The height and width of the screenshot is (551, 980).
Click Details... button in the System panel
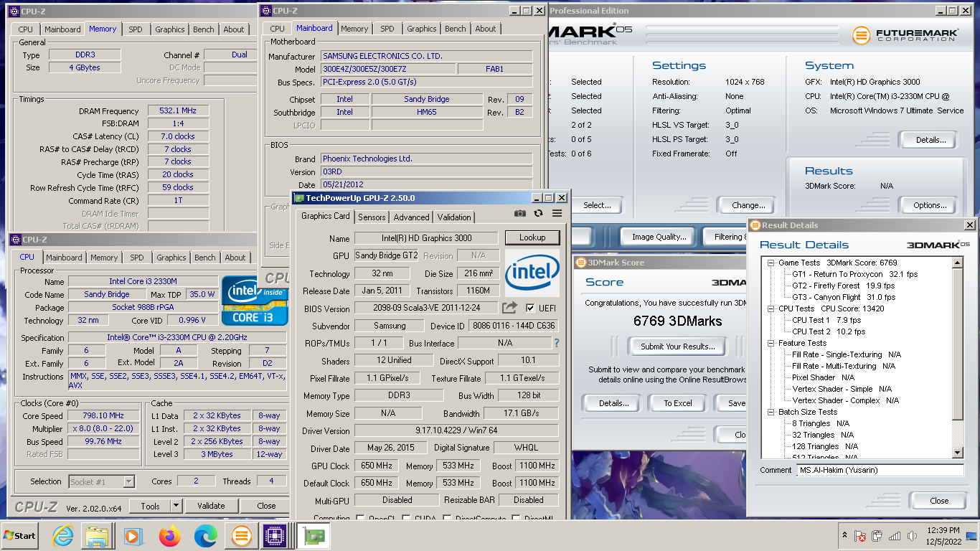(930, 140)
